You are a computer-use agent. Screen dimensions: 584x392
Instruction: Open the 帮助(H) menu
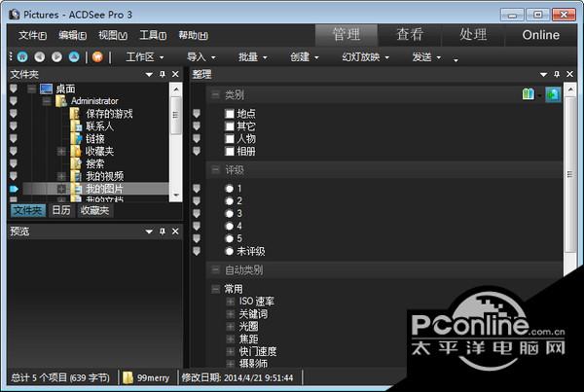pos(194,35)
